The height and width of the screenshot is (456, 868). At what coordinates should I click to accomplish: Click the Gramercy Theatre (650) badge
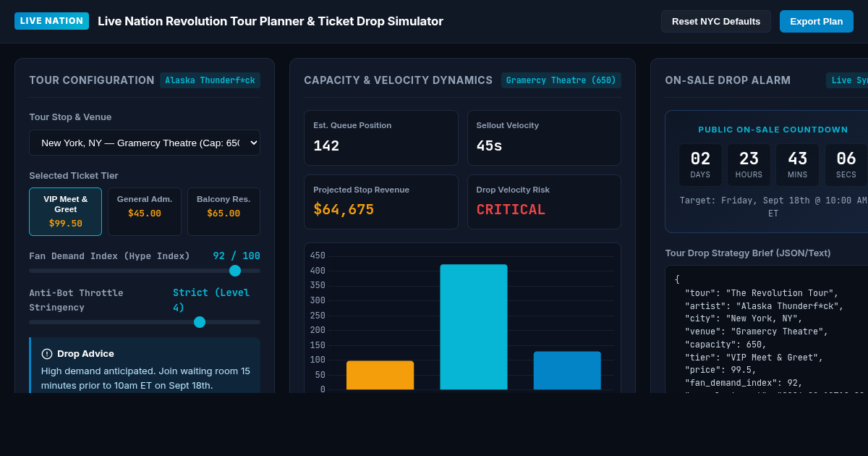(x=561, y=80)
